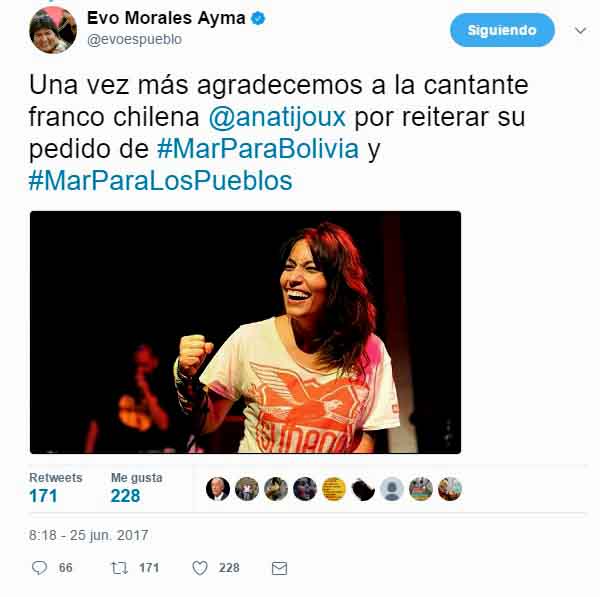Open the @evoespueblo handle
This screenshot has width=600, height=597.
click(134, 39)
